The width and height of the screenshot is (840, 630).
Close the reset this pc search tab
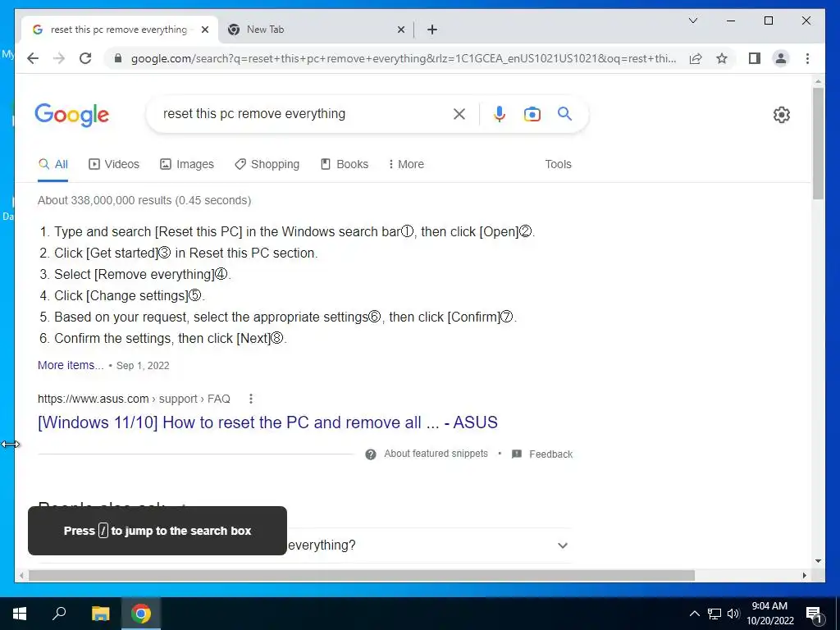tap(204, 30)
